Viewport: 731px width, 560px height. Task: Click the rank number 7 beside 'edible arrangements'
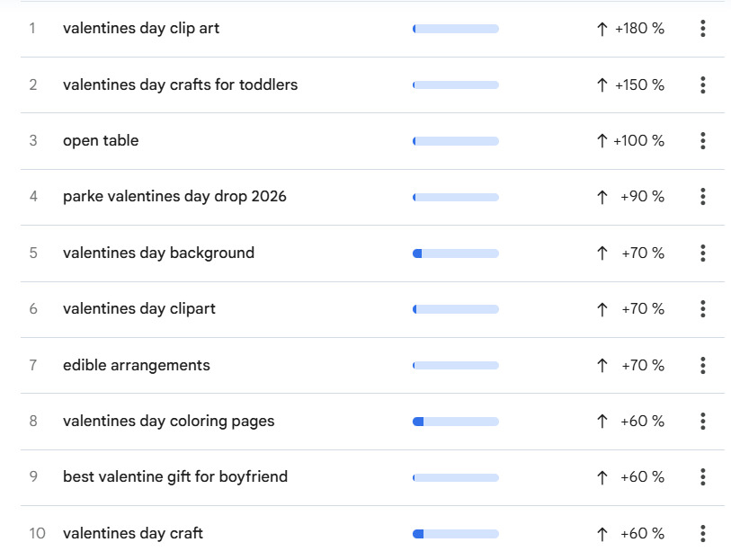(35, 365)
